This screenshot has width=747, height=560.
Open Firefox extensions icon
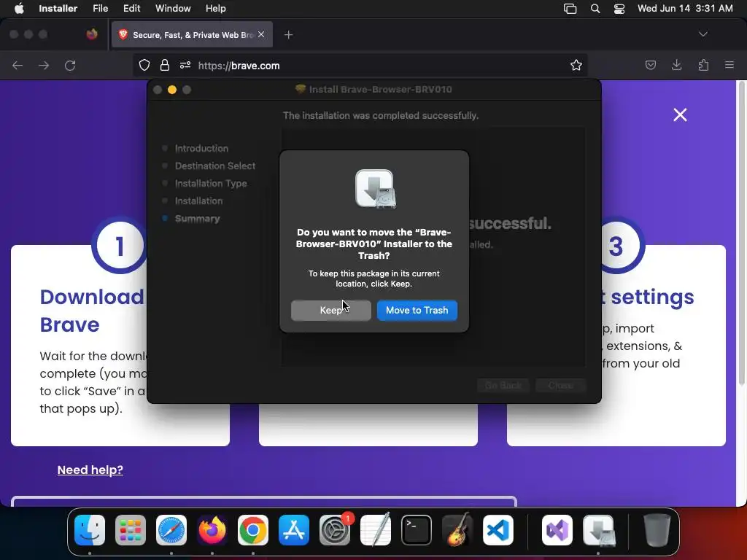[x=703, y=65]
